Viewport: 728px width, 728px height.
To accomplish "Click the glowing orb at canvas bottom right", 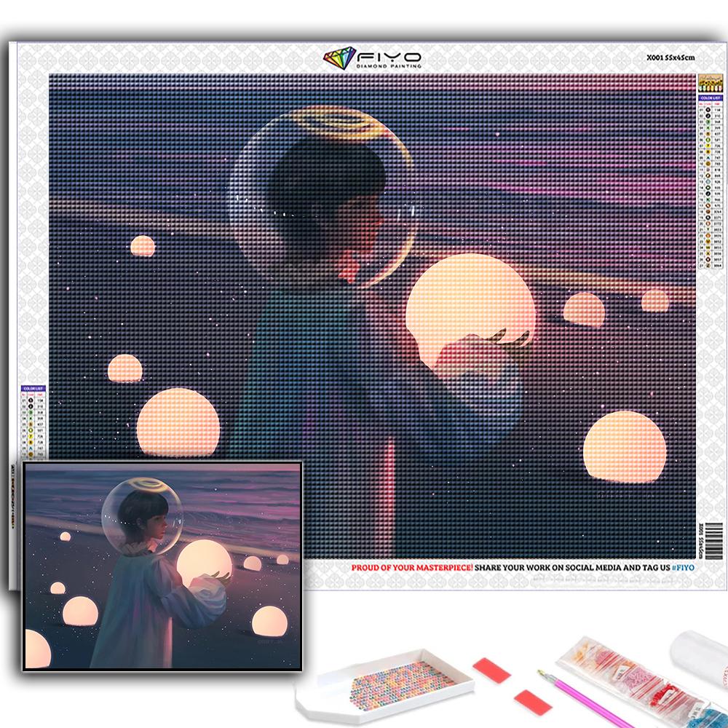I will [624, 446].
